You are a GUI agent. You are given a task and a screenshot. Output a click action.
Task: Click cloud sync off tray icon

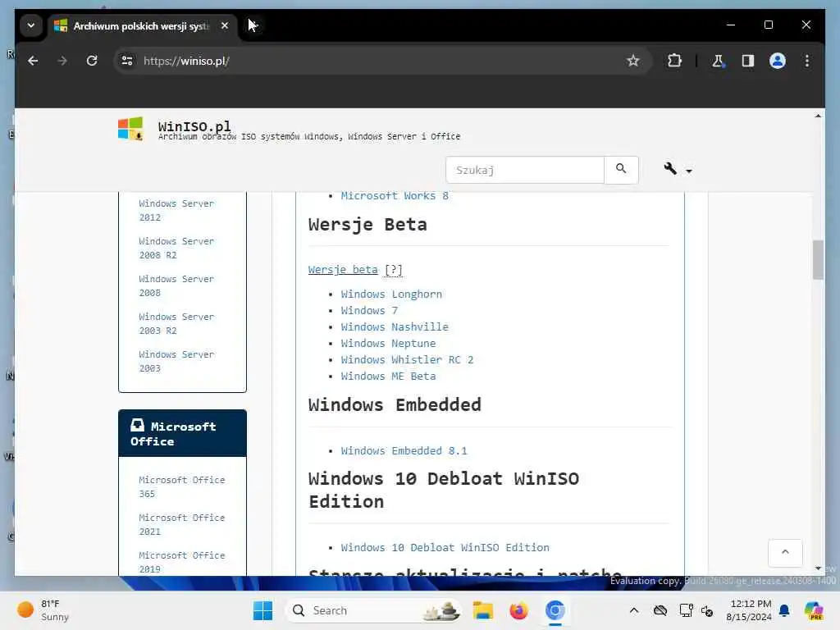tap(660, 610)
